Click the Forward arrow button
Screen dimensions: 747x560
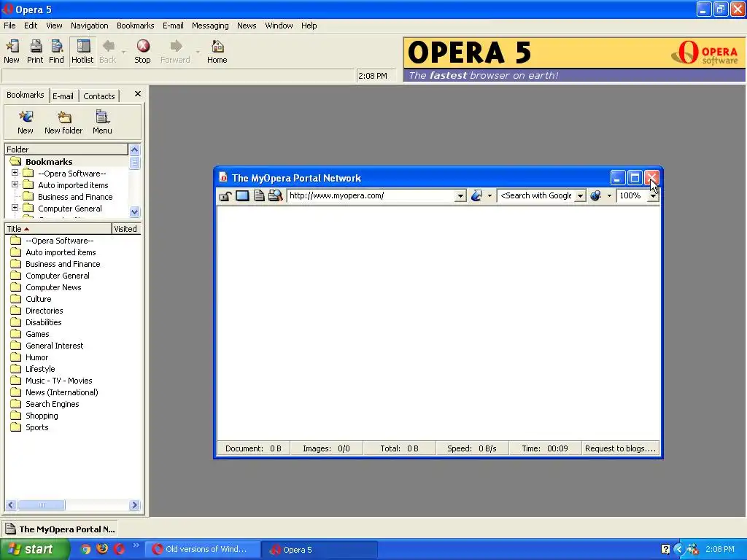coord(175,51)
